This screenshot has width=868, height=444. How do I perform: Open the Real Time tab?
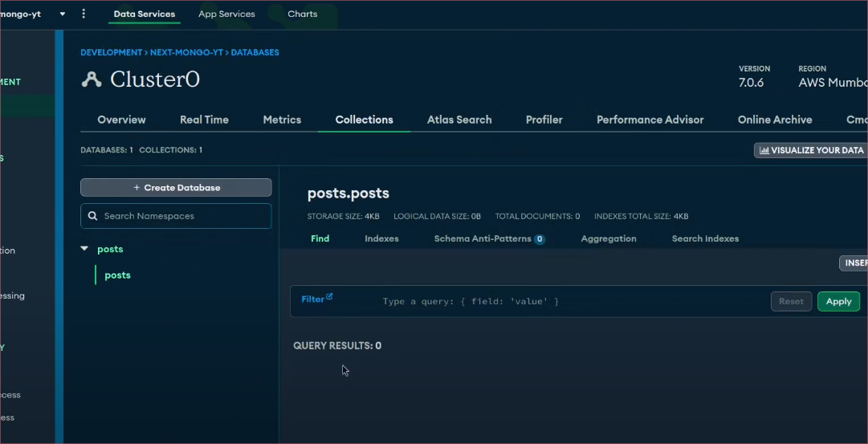pyautogui.click(x=204, y=120)
